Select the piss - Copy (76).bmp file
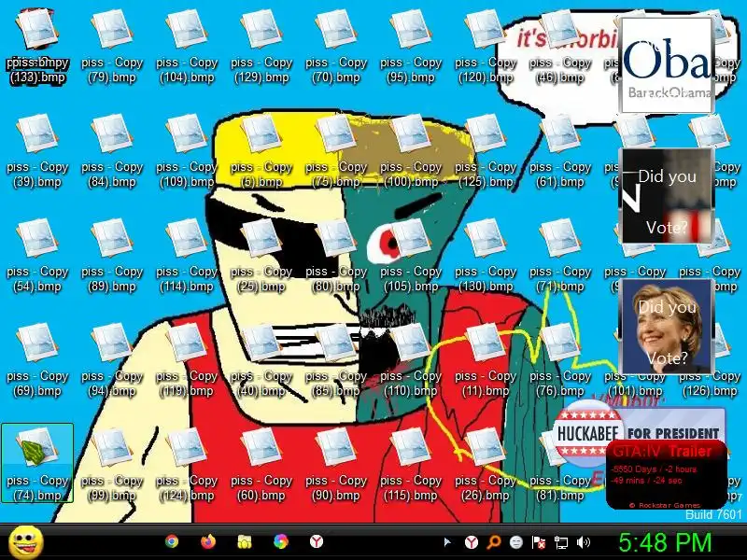 coord(560,361)
